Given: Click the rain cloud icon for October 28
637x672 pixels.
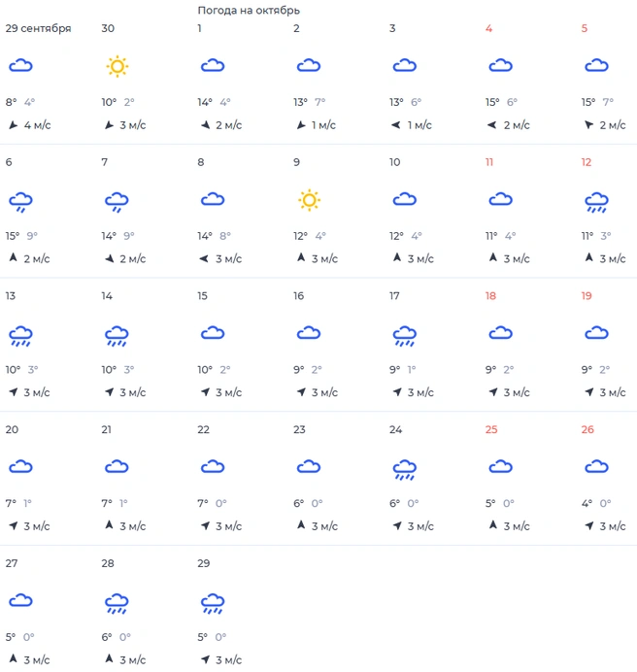Looking at the screenshot, I should tap(117, 603).
